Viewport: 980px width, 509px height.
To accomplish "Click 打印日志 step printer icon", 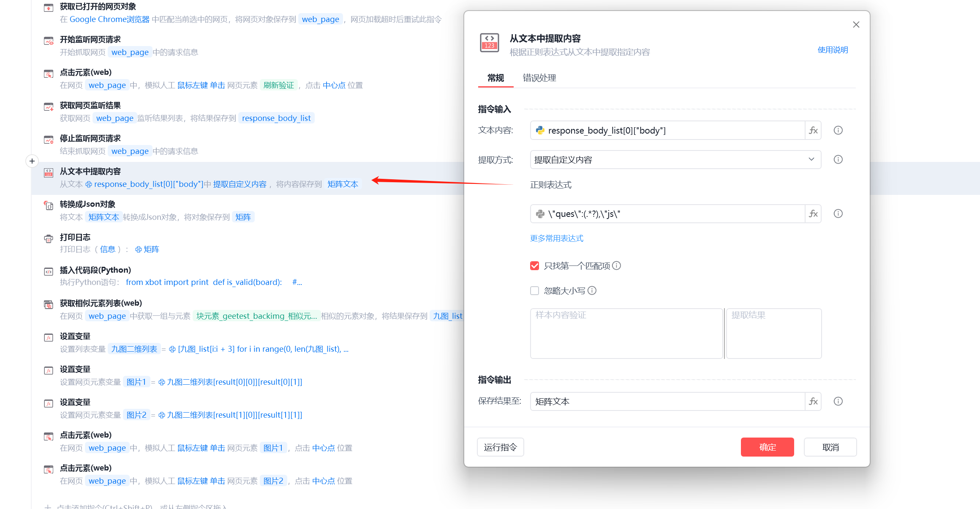I will pos(49,238).
